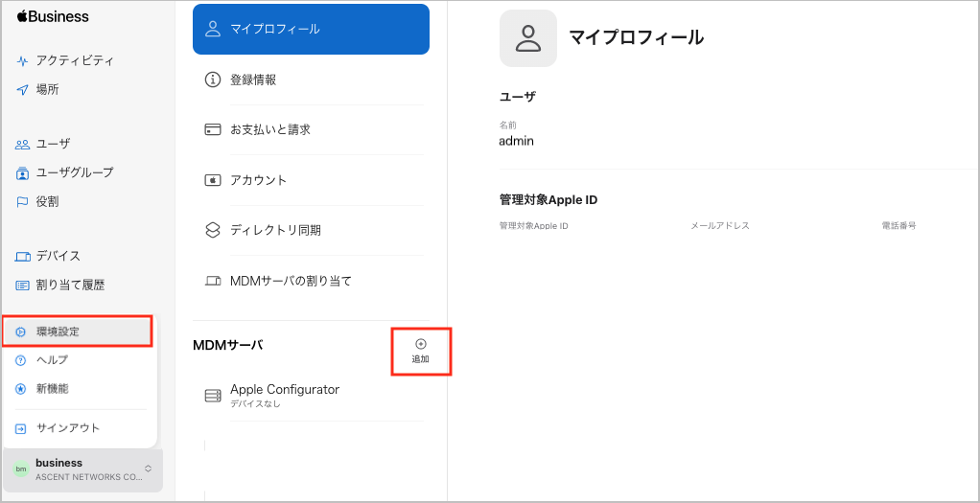The width and height of the screenshot is (980, 503).
Task: Click the 新機能 star icon
Action: [x=21, y=389]
